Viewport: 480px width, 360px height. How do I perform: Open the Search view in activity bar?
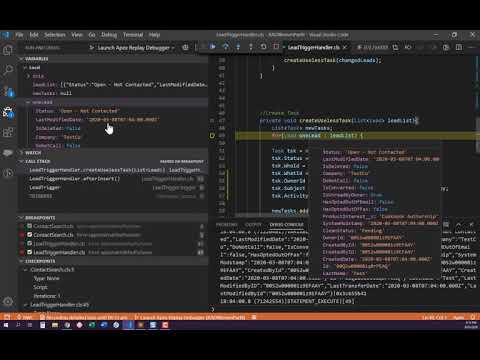pos(8,70)
